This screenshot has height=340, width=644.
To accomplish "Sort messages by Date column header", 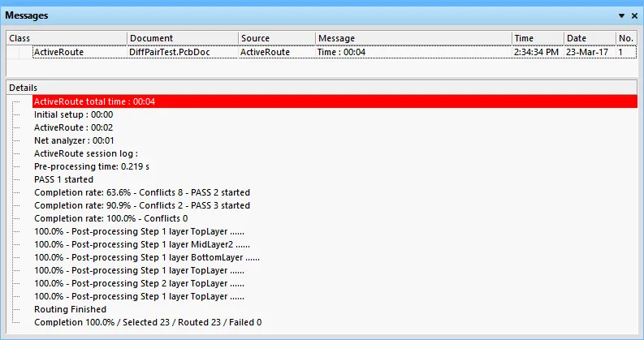I will click(x=590, y=38).
